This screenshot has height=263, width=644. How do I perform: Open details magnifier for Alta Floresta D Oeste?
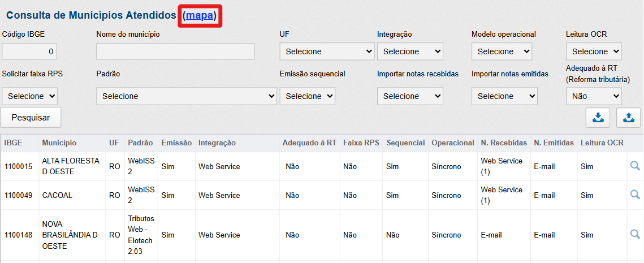click(x=634, y=166)
